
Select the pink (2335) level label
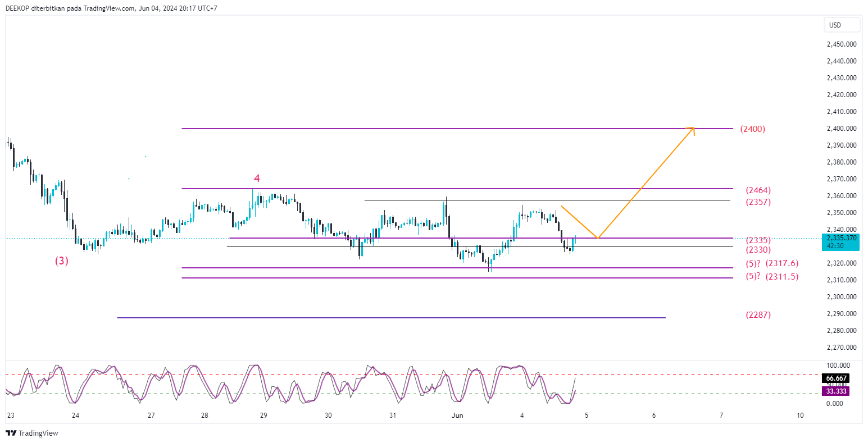tap(758, 240)
